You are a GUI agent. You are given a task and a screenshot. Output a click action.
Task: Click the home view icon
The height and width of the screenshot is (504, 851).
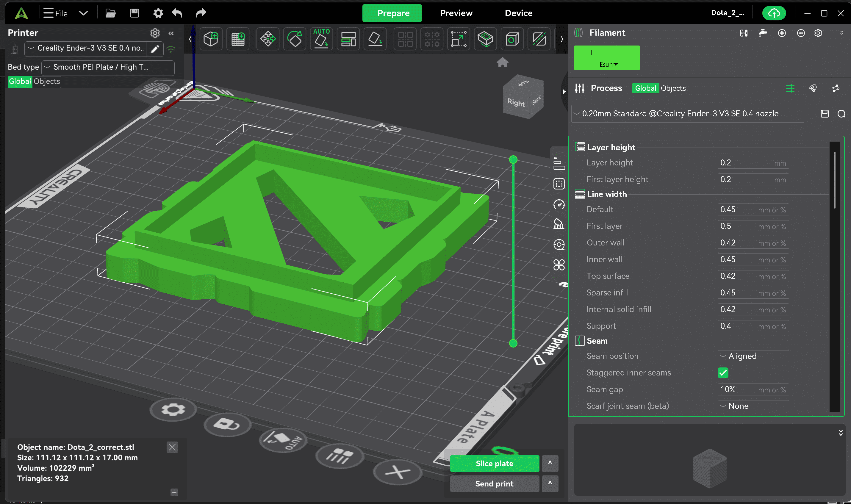click(x=502, y=62)
